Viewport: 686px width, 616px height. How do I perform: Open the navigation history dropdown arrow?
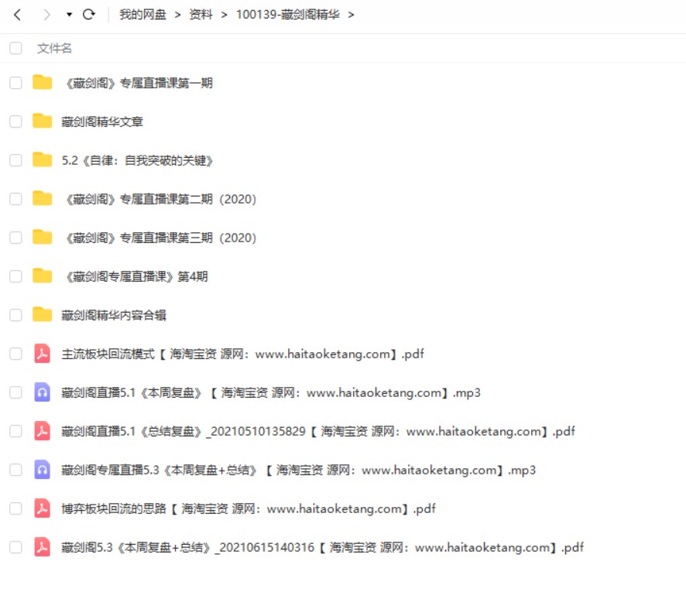[x=69, y=15]
